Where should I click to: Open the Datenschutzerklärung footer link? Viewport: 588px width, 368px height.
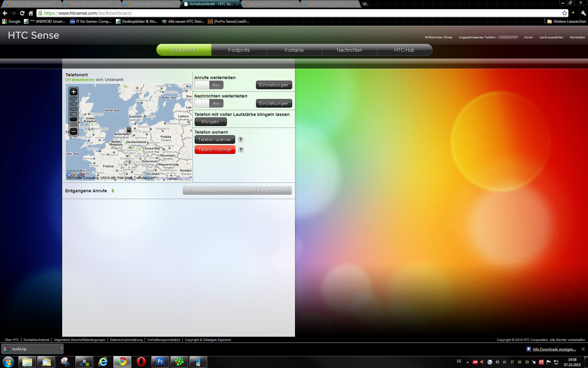(x=126, y=340)
